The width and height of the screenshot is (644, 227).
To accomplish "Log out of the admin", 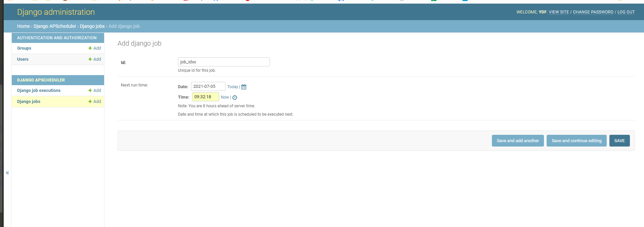I will [x=626, y=12].
